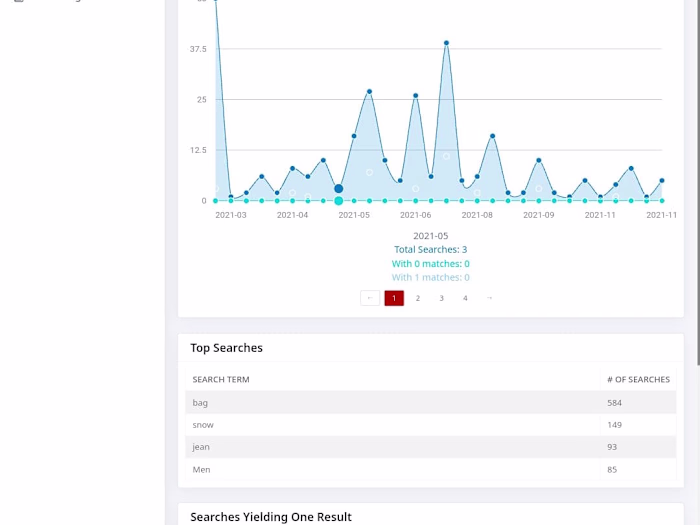Click the previous page arrow in pagination

tap(370, 298)
